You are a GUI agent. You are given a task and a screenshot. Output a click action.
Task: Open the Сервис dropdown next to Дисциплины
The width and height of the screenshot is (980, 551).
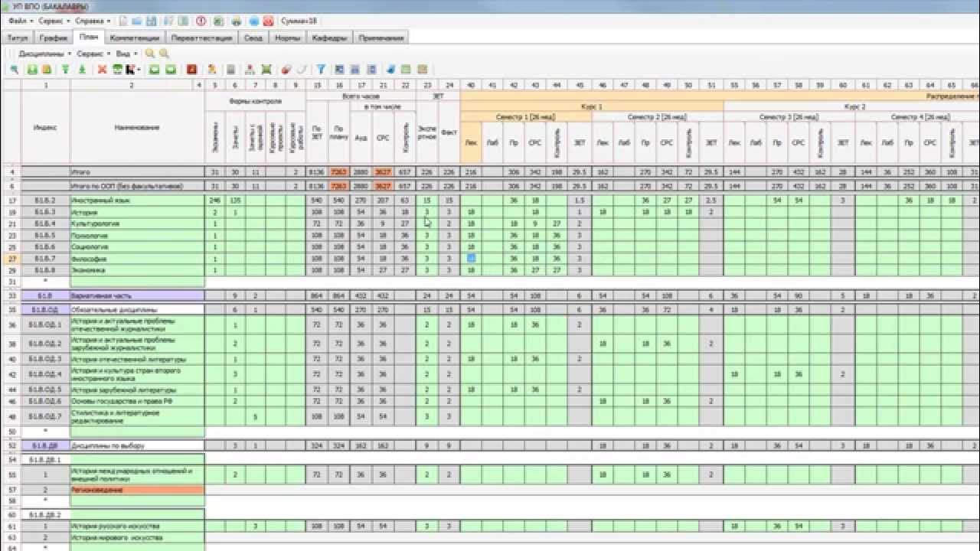(x=93, y=54)
